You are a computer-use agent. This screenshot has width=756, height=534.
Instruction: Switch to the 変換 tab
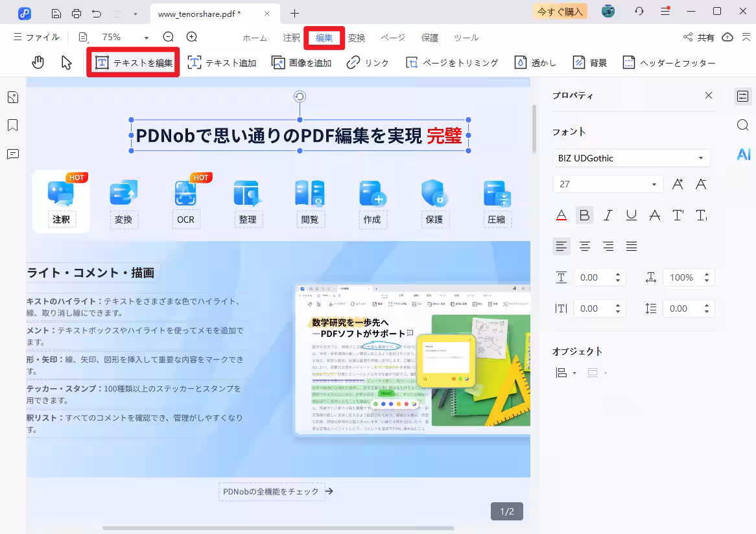tap(356, 38)
